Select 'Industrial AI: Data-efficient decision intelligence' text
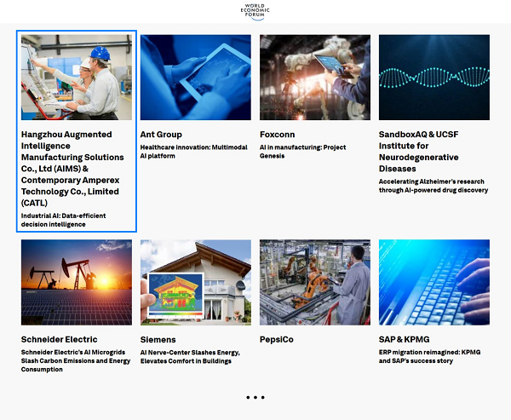 coord(64,220)
